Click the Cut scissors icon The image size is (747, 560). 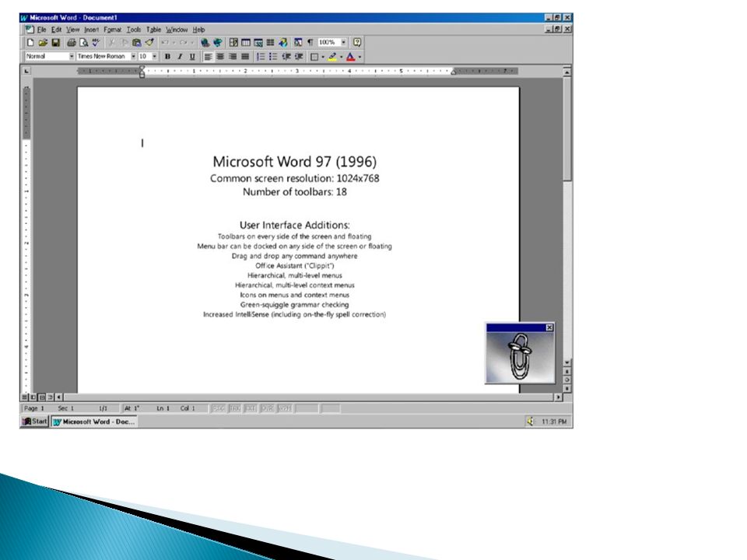(111, 42)
